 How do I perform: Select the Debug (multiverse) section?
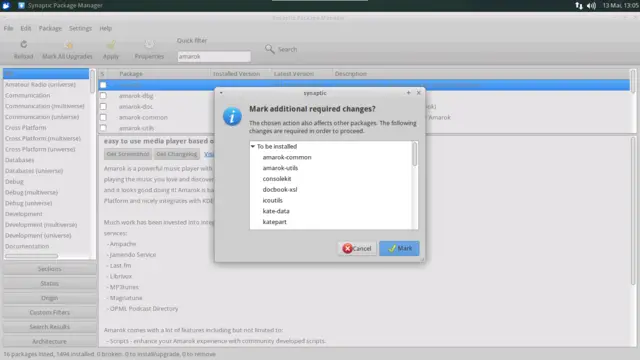point(31,192)
